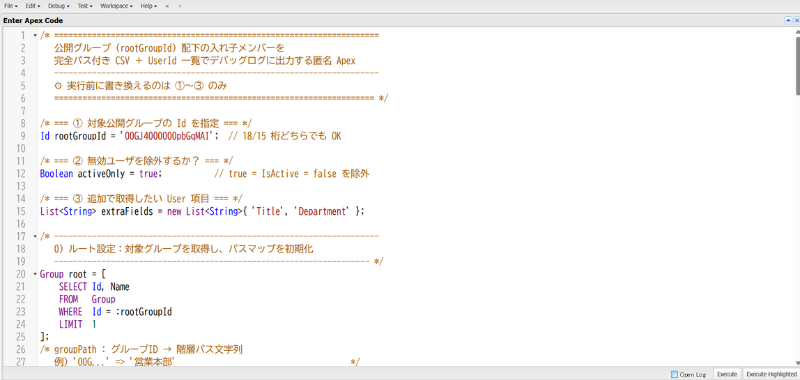The width and height of the screenshot is (800, 380).
Task: Collapse the Group root query at line 20
Action: [x=35, y=274]
